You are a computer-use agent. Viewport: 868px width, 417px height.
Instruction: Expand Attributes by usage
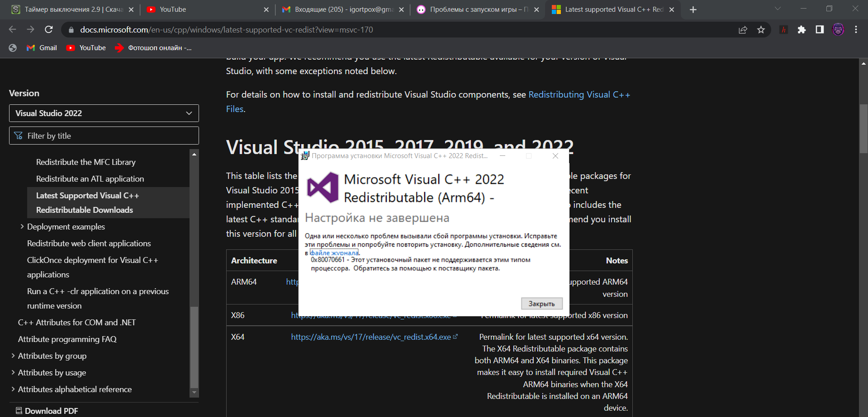52,372
